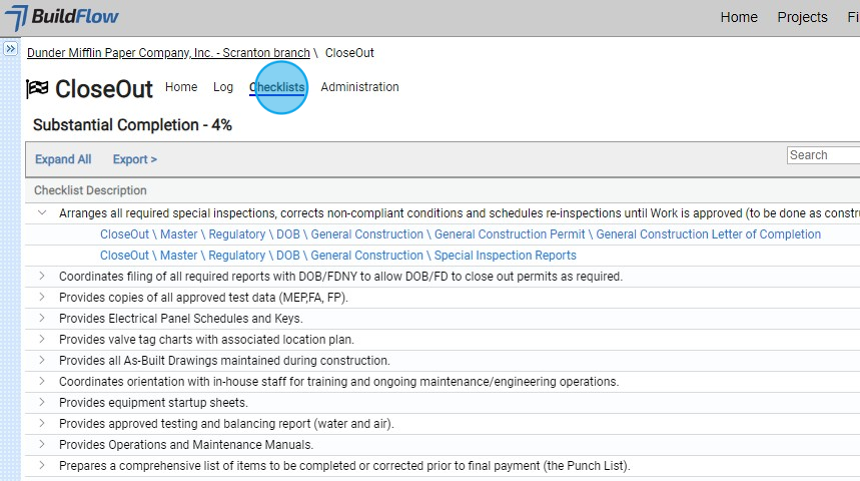860x481 pixels.
Task: Open the Log tab
Action: coord(223,87)
